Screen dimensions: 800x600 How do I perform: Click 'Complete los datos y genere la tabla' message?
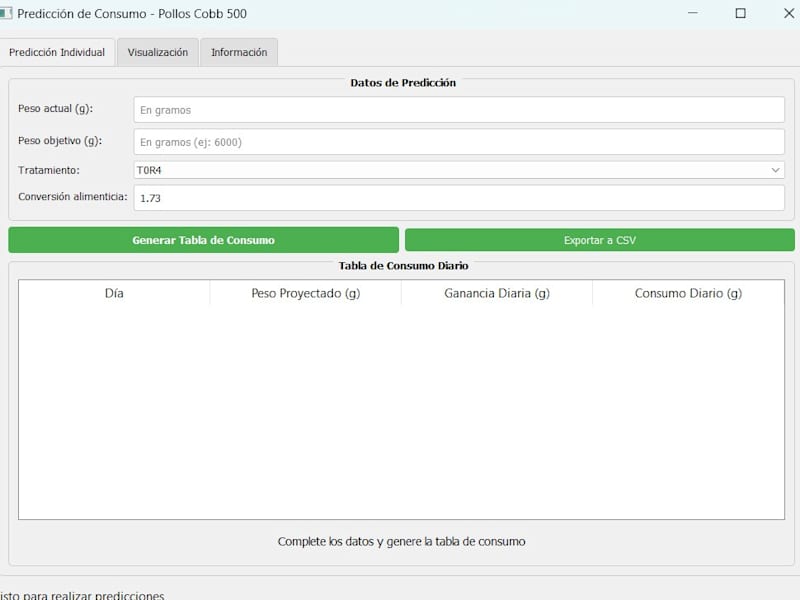pos(402,541)
